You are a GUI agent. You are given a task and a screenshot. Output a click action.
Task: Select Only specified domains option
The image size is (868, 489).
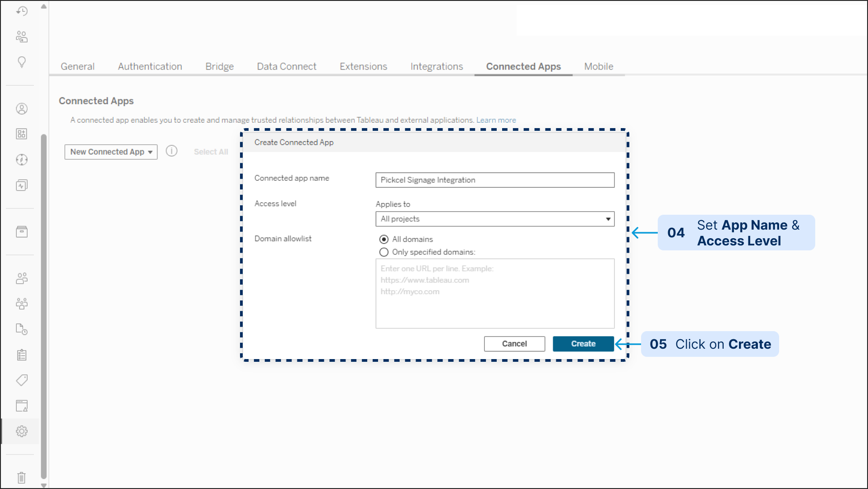[384, 252]
